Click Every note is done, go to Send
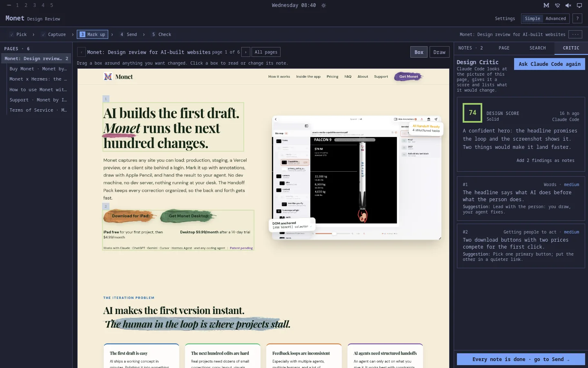 pyautogui.click(x=521, y=359)
